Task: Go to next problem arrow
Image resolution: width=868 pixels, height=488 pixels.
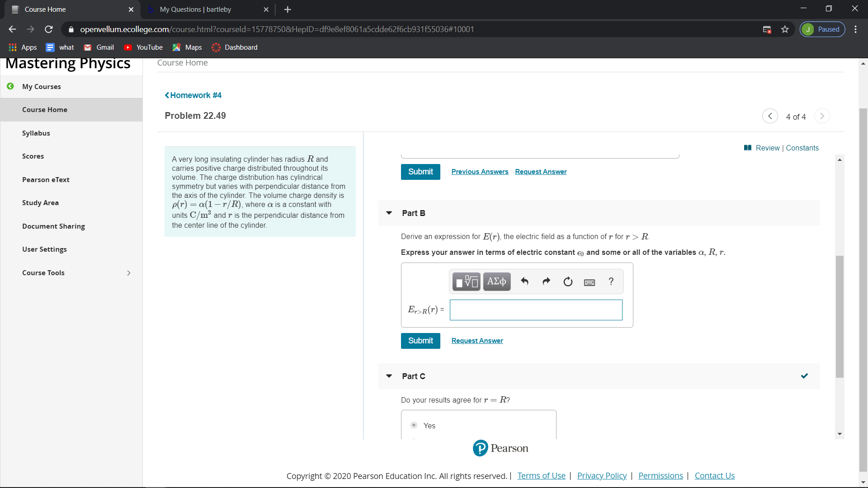Action: point(822,116)
